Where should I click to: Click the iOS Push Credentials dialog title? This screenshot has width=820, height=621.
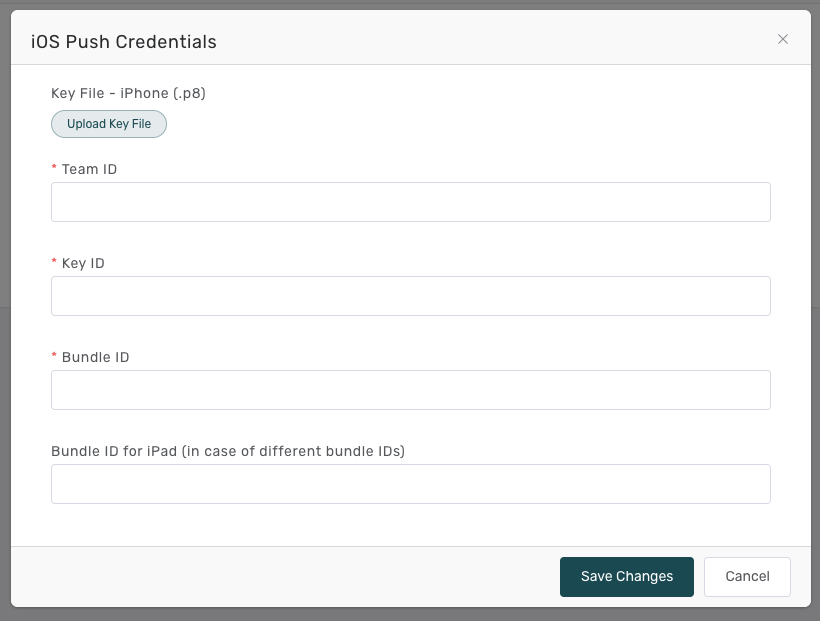124,42
